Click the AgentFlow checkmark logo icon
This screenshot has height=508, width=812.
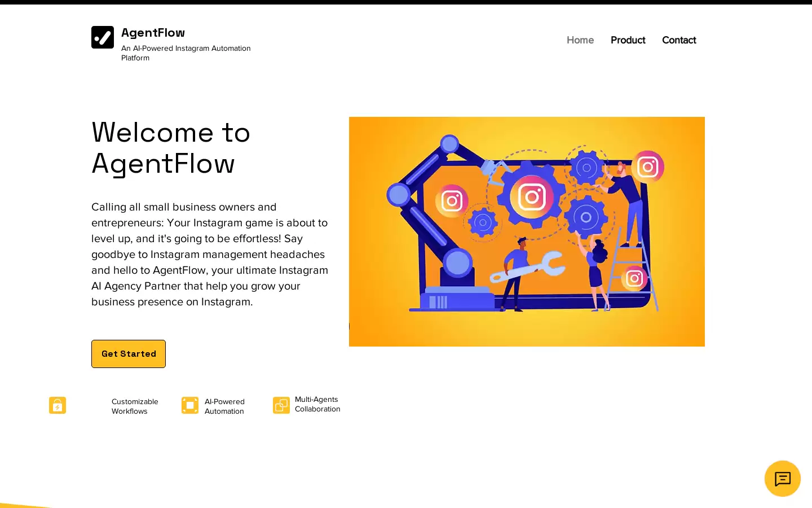click(x=103, y=37)
